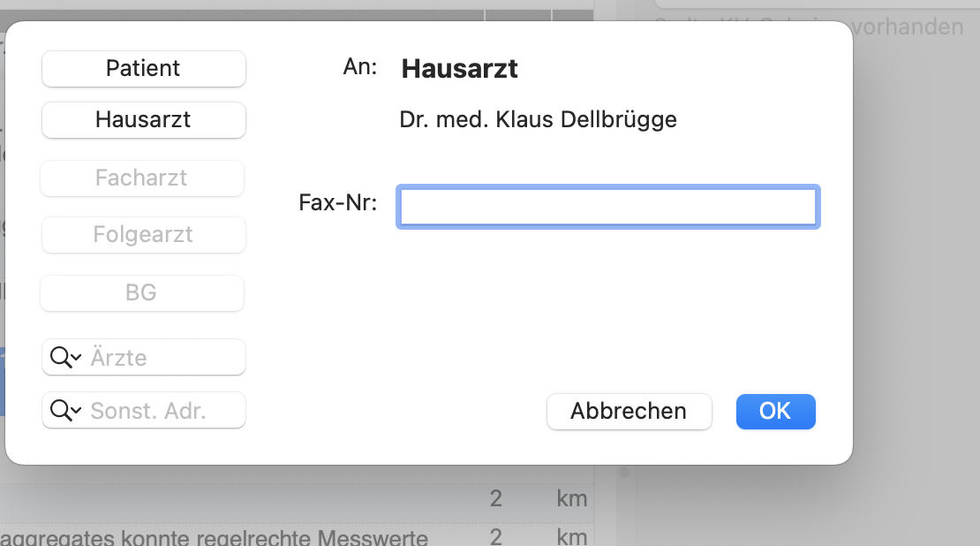Choose the Hausarzt recipient button

point(144,120)
